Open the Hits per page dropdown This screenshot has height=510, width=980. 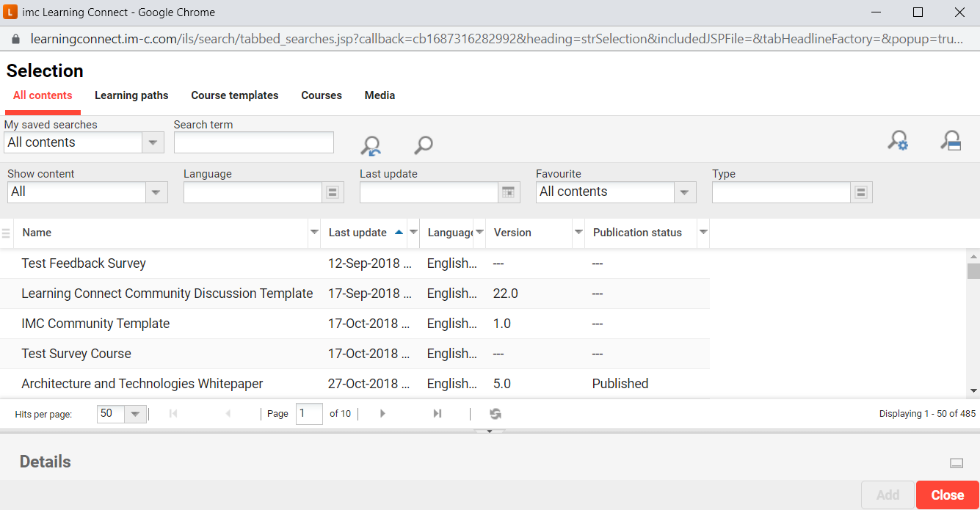coord(134,413)
